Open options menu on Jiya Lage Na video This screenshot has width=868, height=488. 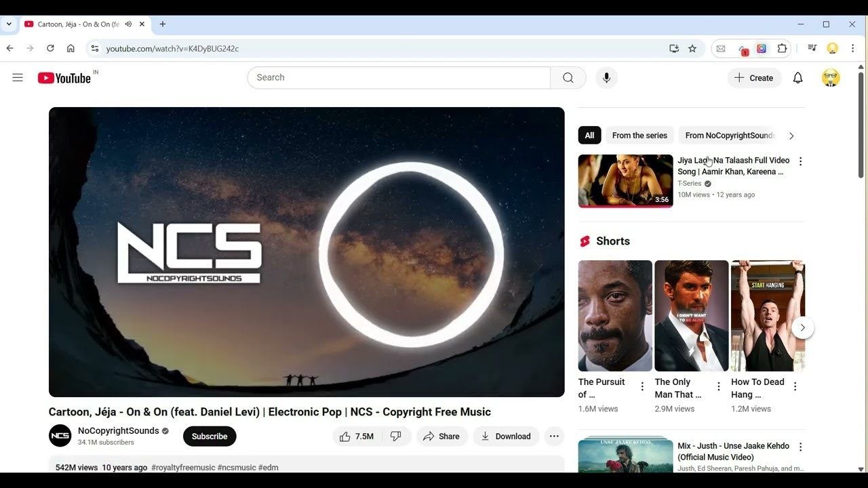[800, 161]
